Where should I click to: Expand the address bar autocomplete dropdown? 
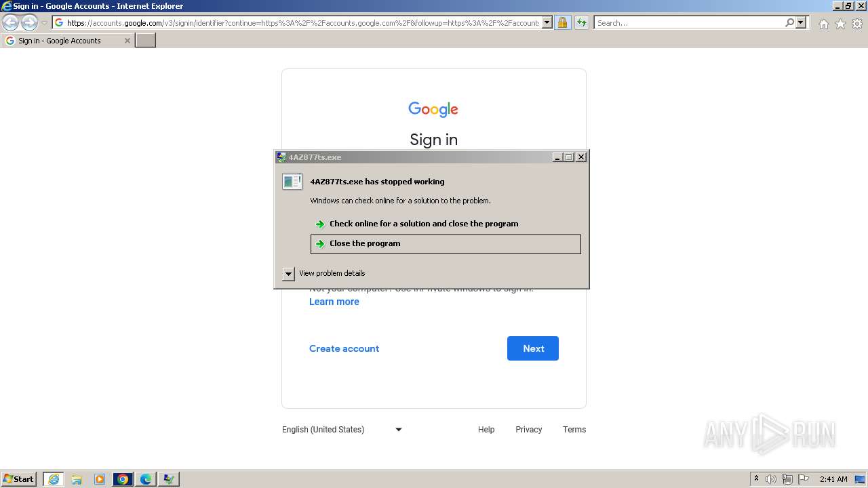[x=547, y=23]
